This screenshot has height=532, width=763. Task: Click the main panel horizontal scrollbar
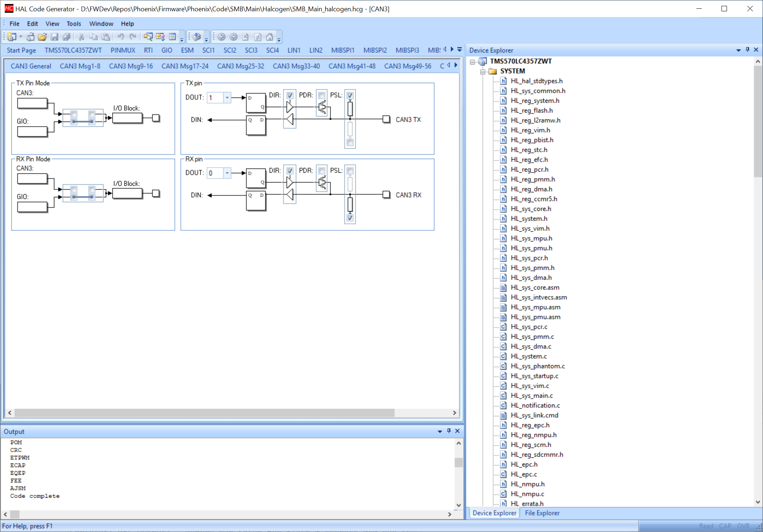pos(204,413)
